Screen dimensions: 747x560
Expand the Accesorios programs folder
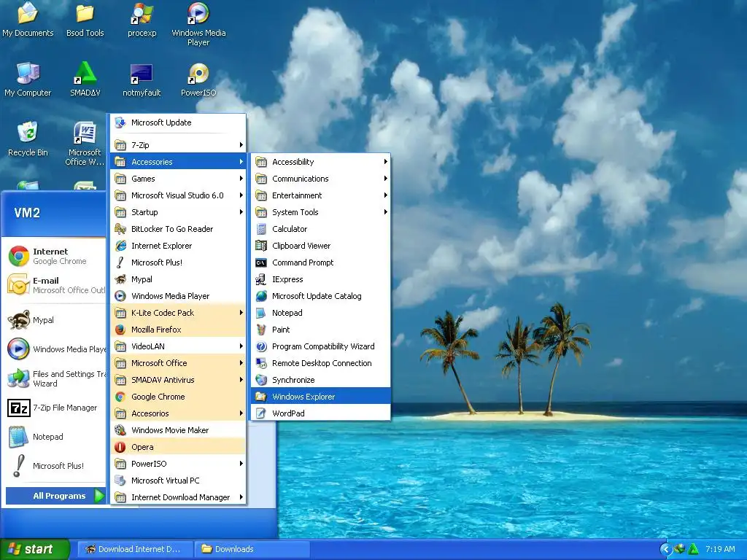(x=178, y=413)
